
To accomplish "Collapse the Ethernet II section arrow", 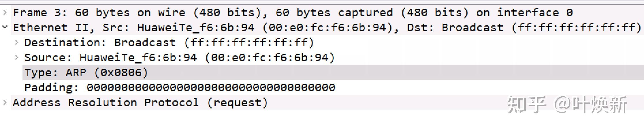I will (5, 27).
